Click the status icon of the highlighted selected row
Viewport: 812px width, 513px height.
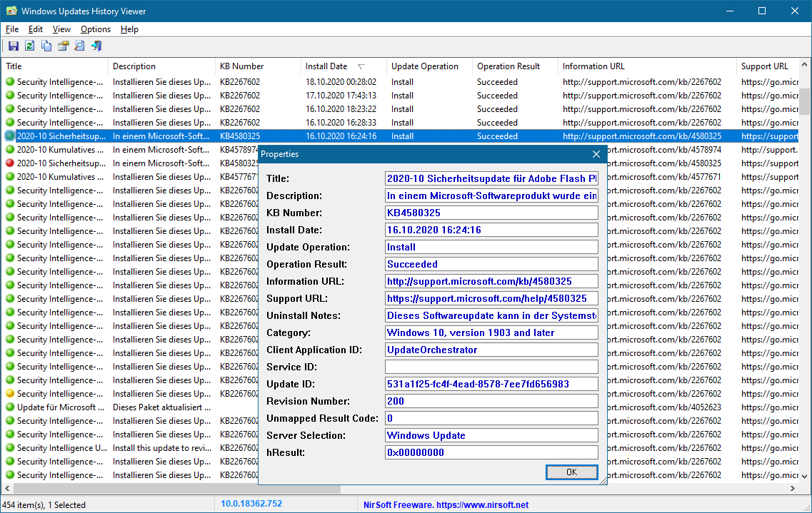point(10,136)
